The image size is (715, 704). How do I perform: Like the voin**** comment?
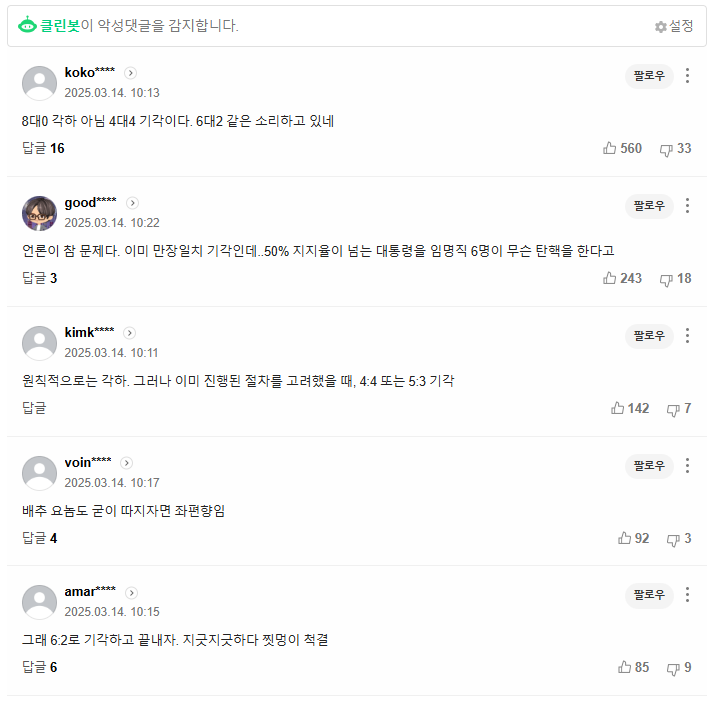click(625, 538)
